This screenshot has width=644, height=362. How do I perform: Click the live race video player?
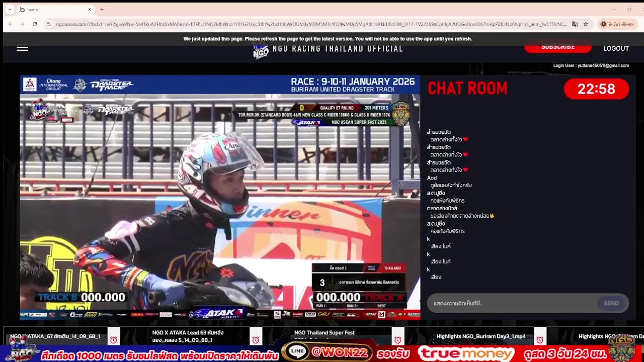coord(220,198)
